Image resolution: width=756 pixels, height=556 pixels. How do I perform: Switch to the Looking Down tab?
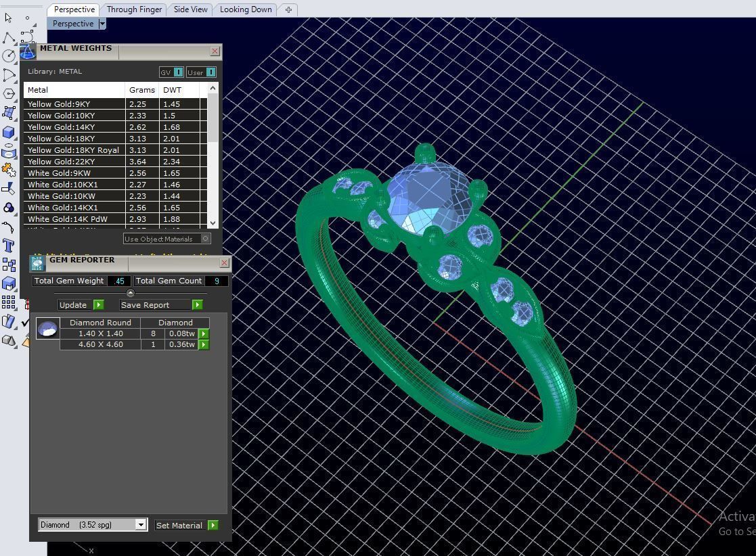click(246, 9)
